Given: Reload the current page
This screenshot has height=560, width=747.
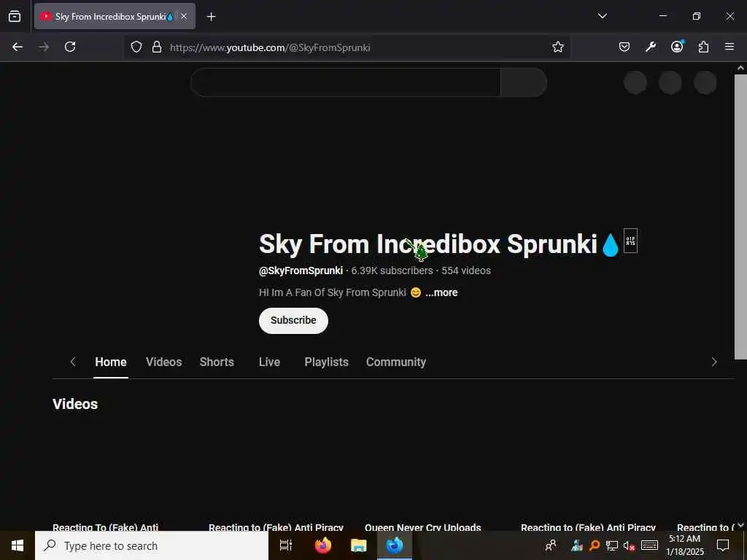Looking at the screenshot, I should [70, 47].
